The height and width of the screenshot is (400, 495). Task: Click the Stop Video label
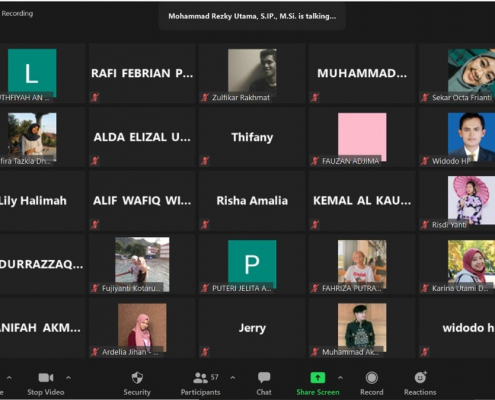[x=46, y=392]
